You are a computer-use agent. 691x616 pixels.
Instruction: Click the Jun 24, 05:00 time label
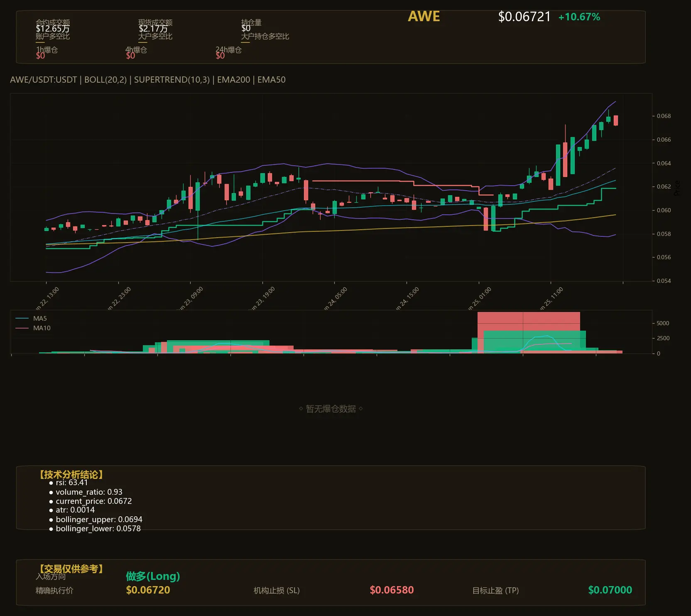point(335,299)
